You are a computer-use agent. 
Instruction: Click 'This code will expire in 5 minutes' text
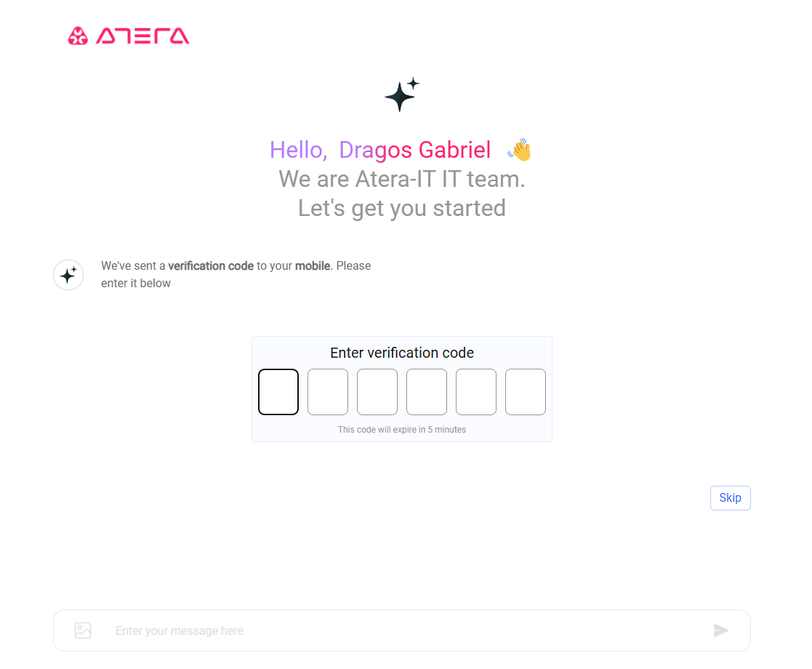402,430
